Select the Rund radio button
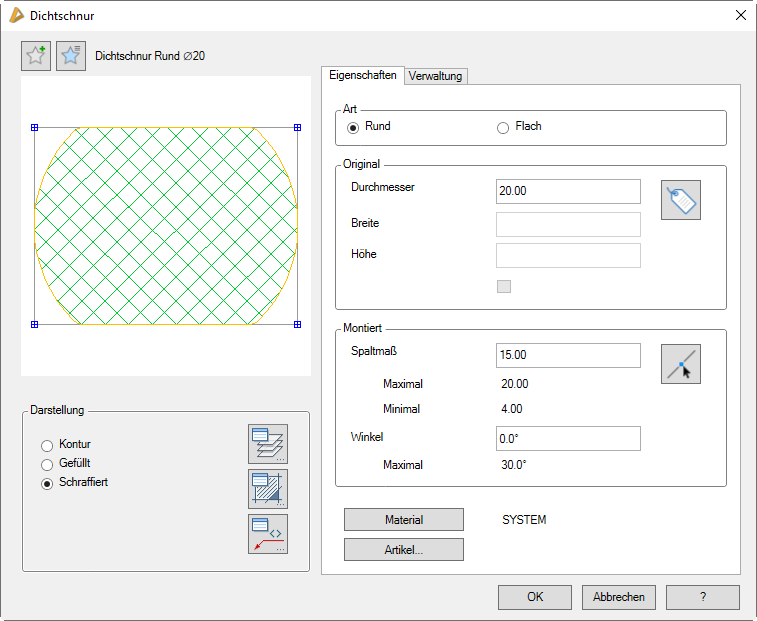This screenshot has height=621, width=757. (x=352, y=128)
